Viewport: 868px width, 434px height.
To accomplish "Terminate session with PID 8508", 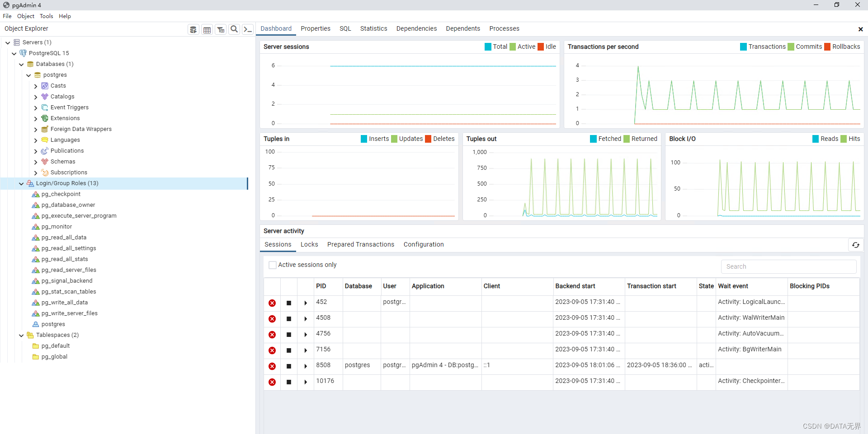I will pyautogui.click(x=272, y=366).
